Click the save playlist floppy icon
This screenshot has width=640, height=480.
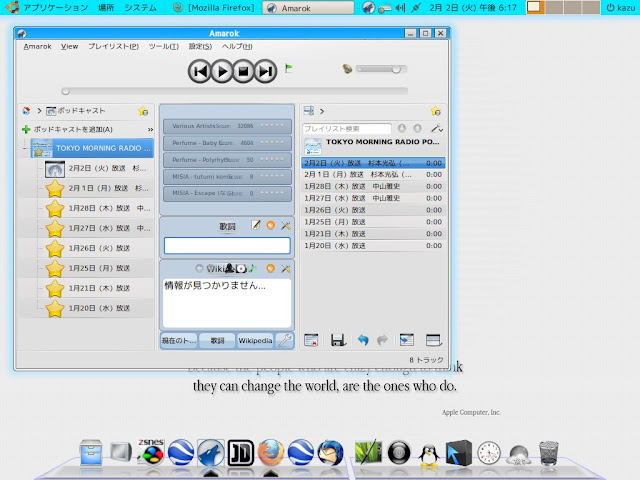338,340
